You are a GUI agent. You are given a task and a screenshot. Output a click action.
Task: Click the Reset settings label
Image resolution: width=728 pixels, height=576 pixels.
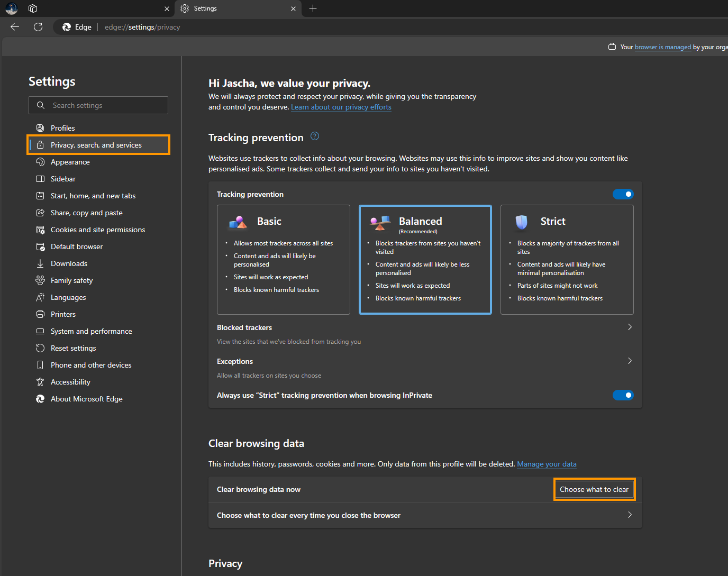click(74, 348)
